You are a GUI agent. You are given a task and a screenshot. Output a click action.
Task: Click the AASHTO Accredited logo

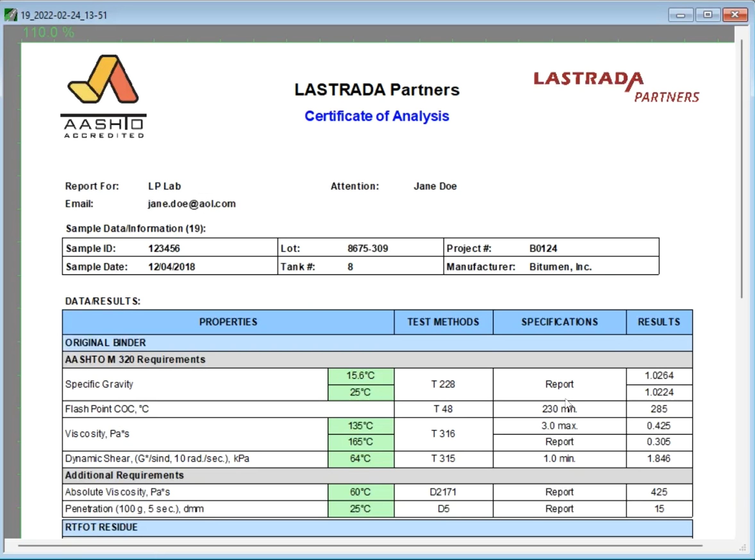[104, 96]
